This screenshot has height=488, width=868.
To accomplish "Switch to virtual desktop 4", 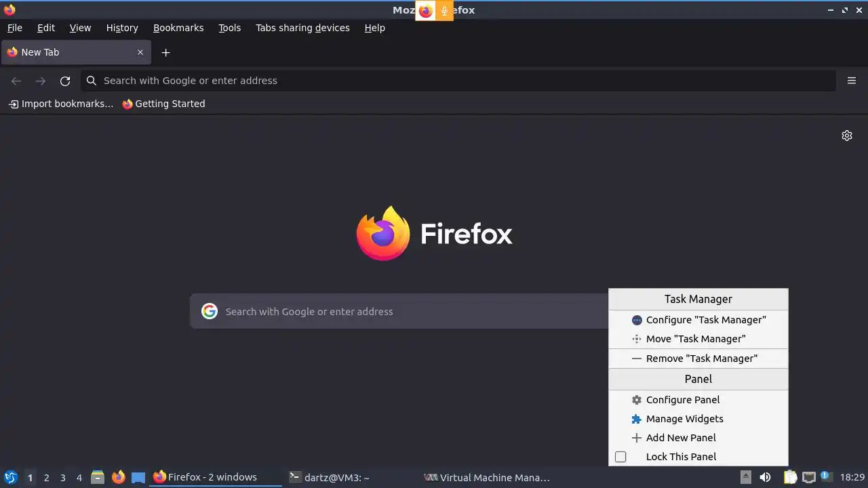I will (79, 477).
